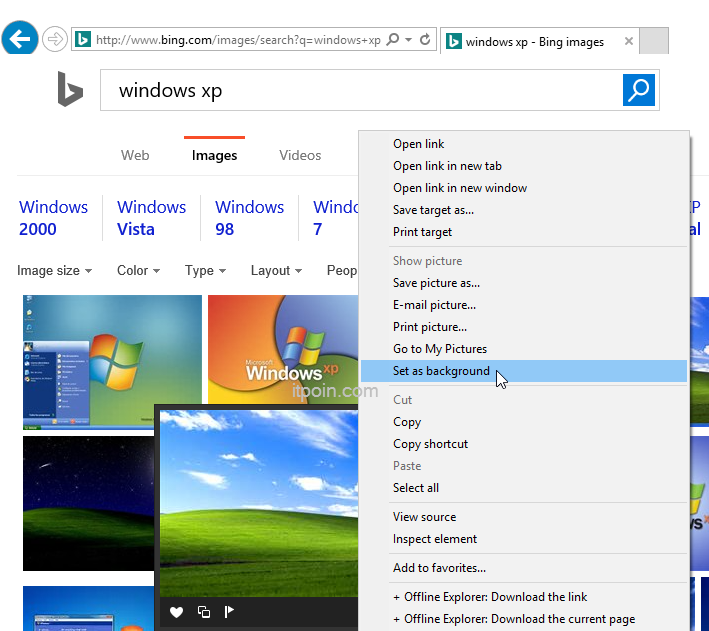Select 'Print target' menu entry
The height and width of the screenshot is (631, 709).
pyautogui.click(x=524, y=232)
